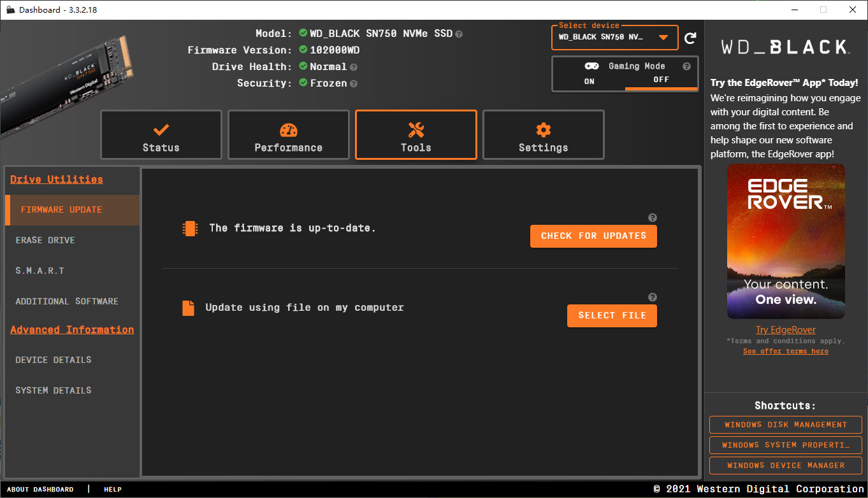Click the refresh device list icon

tap(690, 38)
